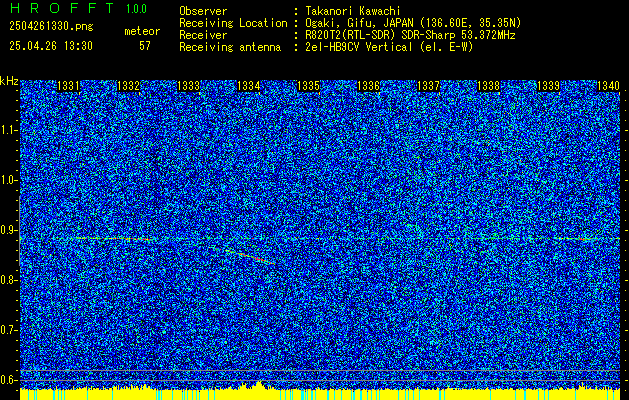The width and height of the screenshot is (629, 400).
Task: Click the 1334 time marker
Action: coord(249,86)
